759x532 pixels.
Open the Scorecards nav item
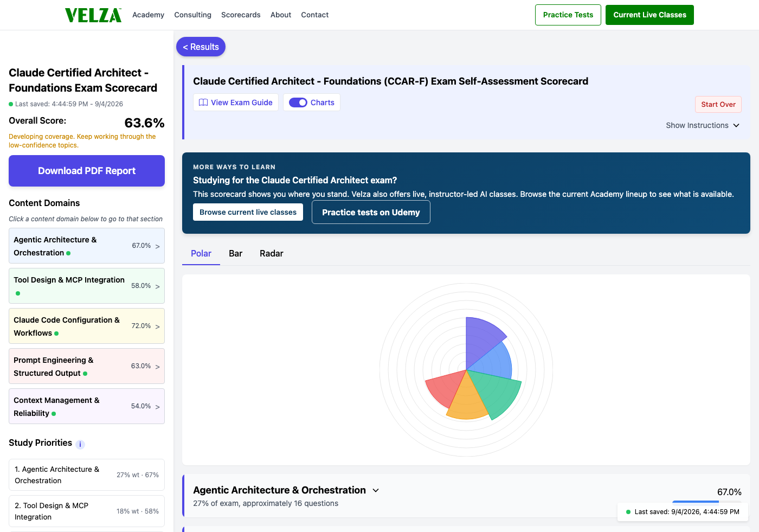click(x=241, y=15)
